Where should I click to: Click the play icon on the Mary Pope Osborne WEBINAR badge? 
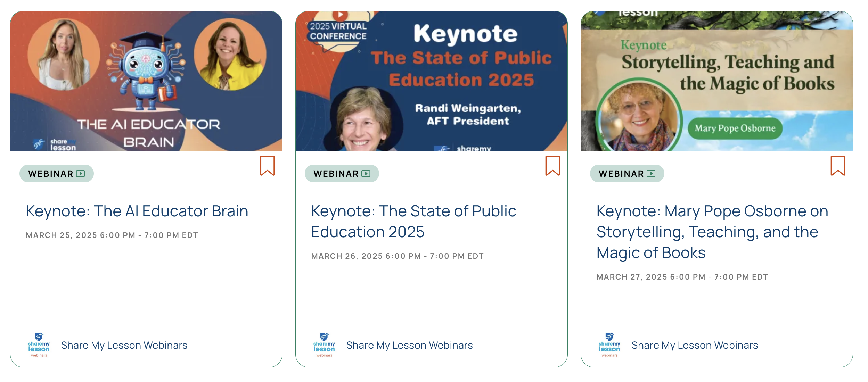(650, 174)
